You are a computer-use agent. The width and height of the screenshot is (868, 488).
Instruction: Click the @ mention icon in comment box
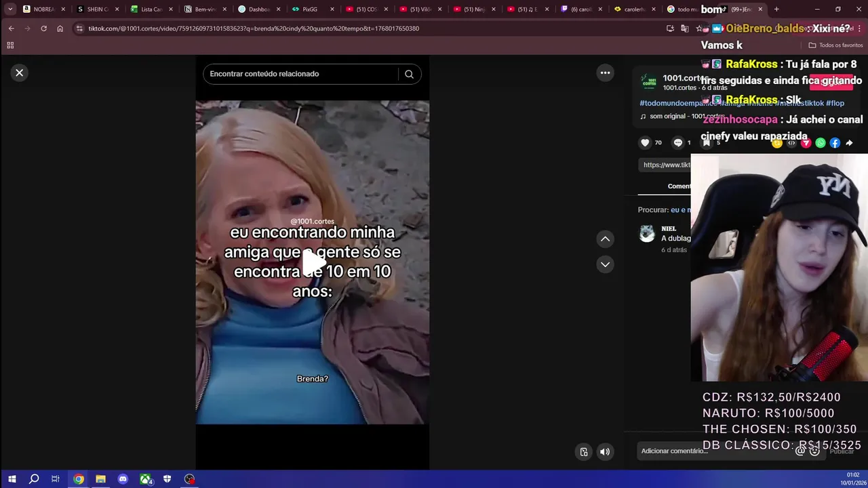point(800,451)
